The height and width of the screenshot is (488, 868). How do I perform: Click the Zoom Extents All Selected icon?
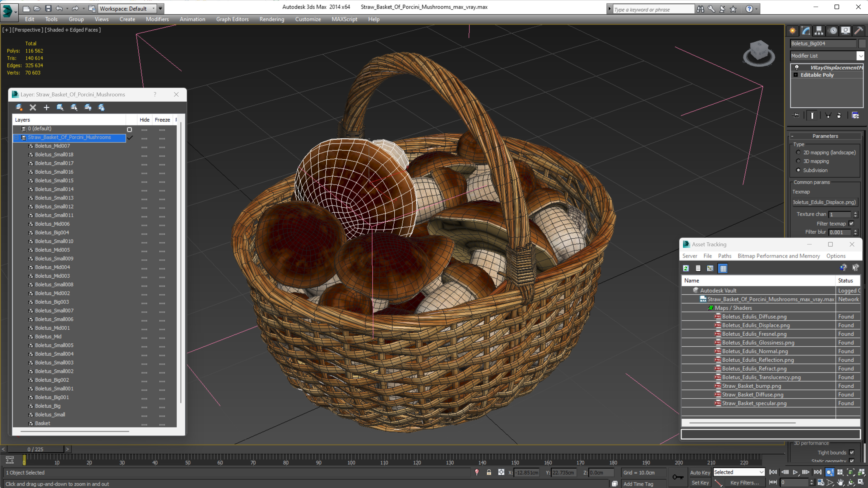(x=861, y=472)
